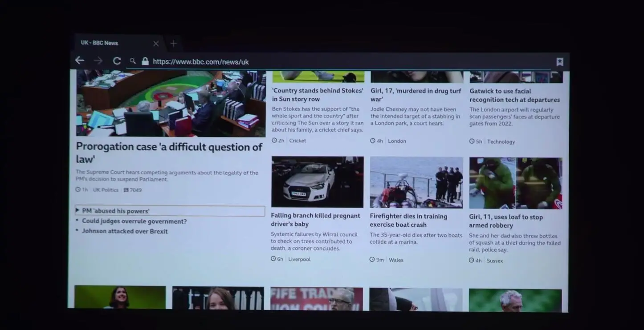Viewport: 644px width, 330px height.
Task: Click the Liverpool section tag
Action: click(299, 259)
